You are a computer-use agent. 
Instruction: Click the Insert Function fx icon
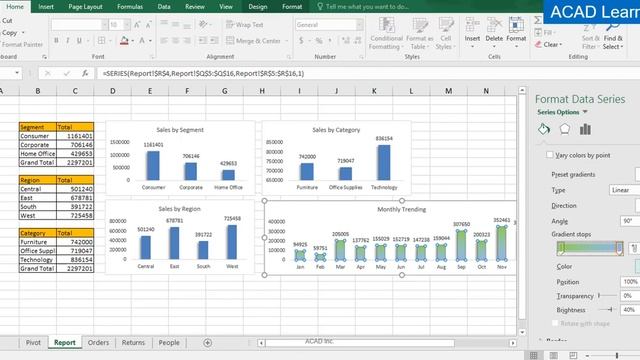[x=85, y=73]
